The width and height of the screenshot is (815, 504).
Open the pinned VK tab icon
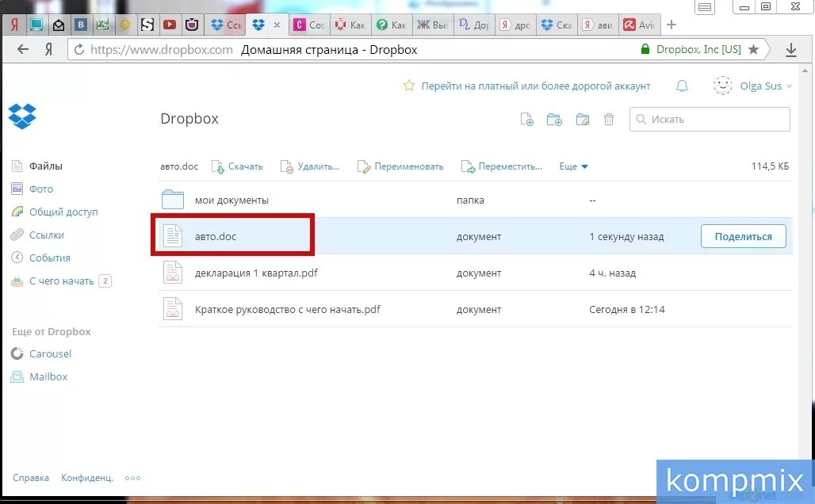click(x=81, y=25)
